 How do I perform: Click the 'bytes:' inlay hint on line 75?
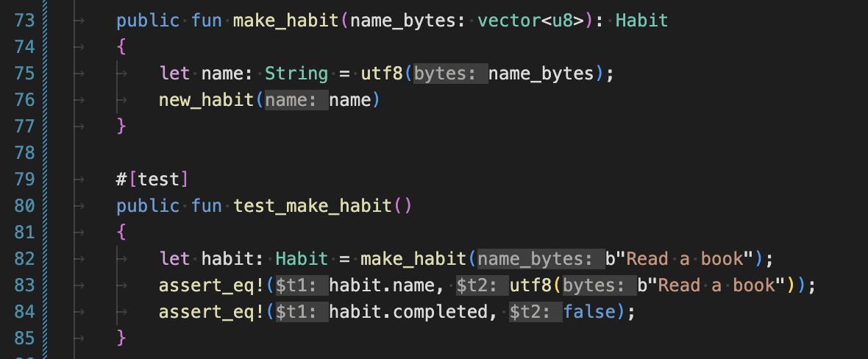coord(450,74)
